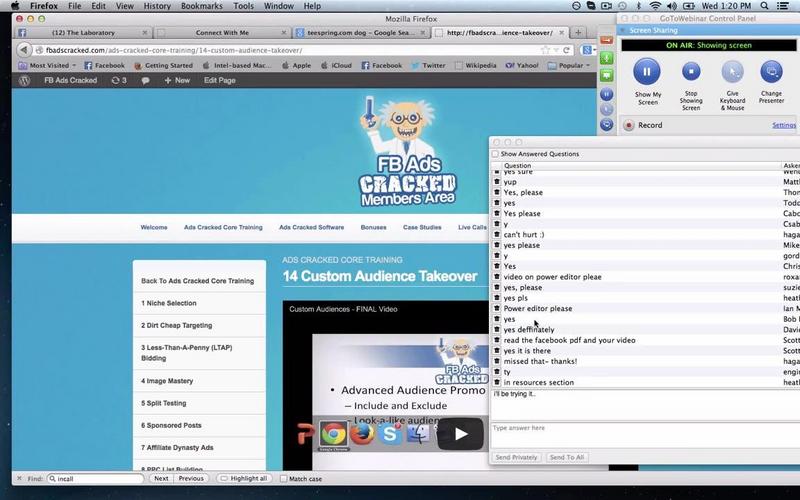Screen dimensions: 800x500
Task: Open Ads Cracked Core Training nav link
Action: tap(223, 228)
